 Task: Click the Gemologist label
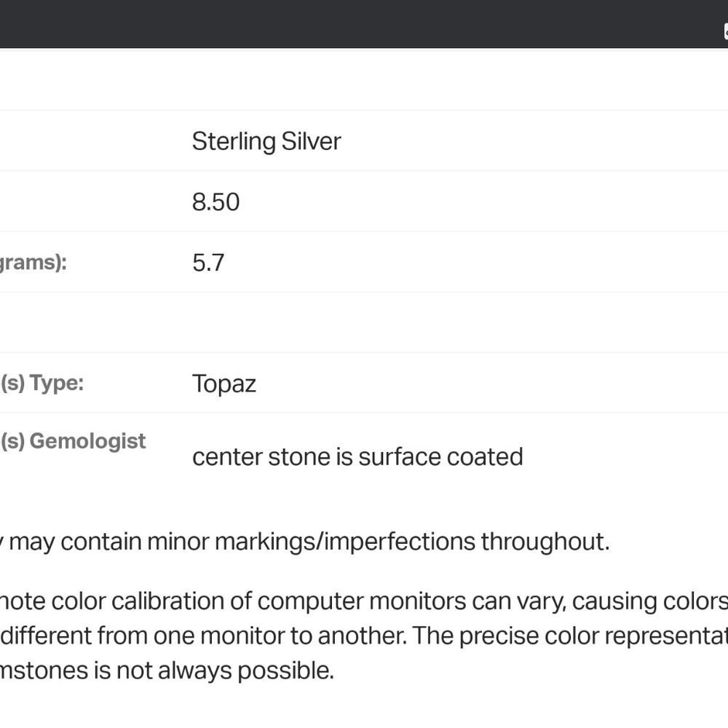tap(73, 441)
